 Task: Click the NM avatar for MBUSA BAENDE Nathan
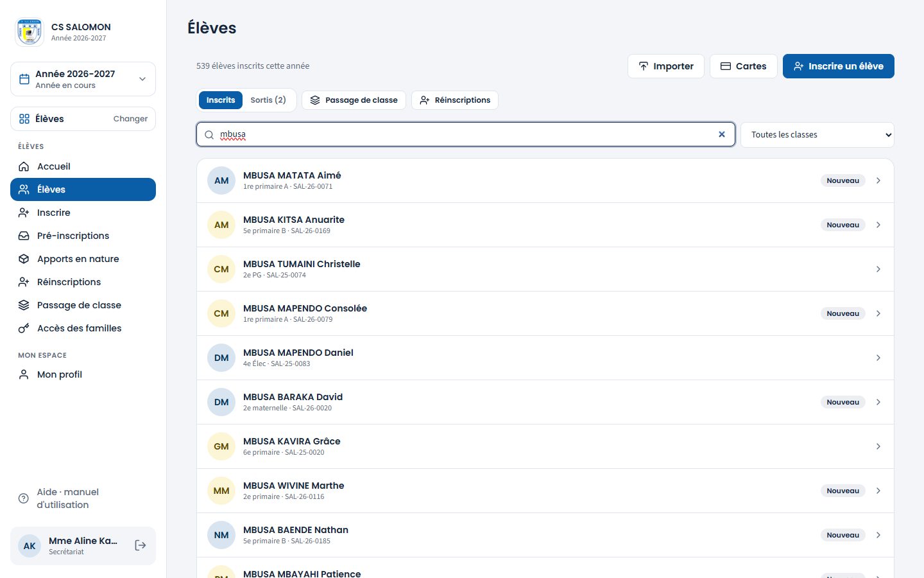pos(221,535)
